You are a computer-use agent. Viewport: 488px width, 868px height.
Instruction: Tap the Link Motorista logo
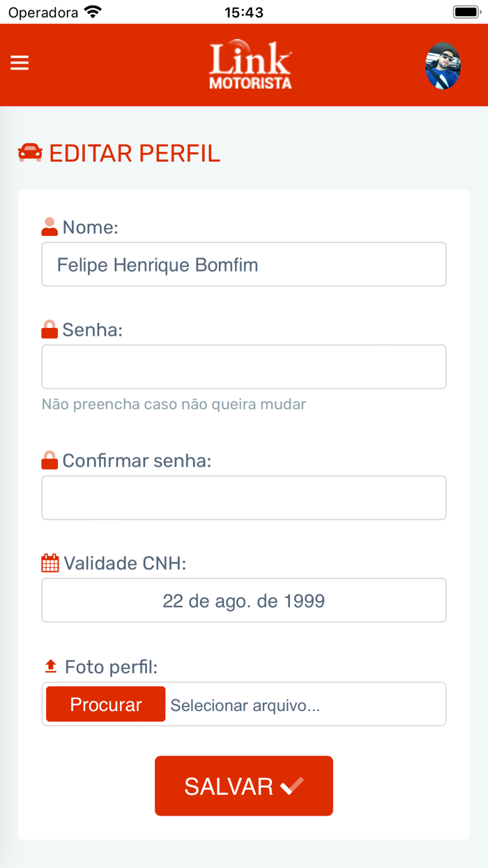[x=250, y=65]
